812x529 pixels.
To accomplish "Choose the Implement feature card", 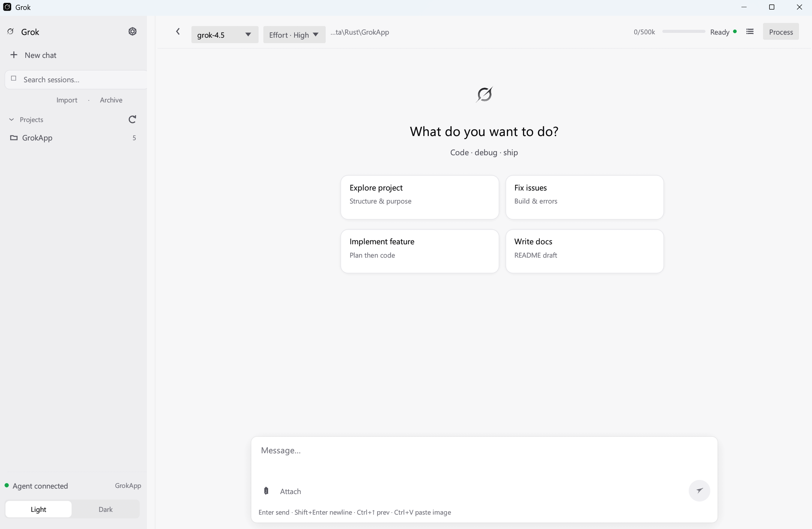I will (x=420, y=251).
